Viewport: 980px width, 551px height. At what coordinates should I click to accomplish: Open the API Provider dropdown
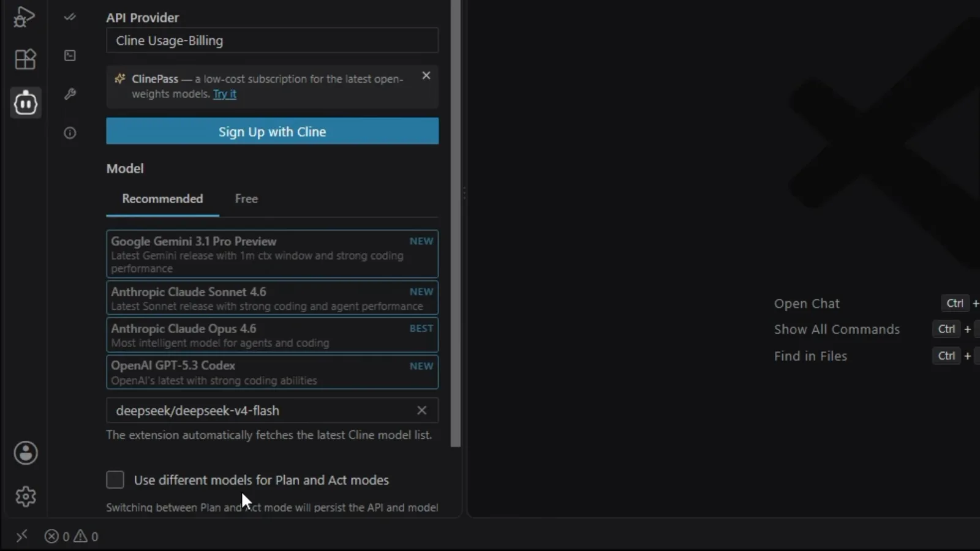pos(272,40)
